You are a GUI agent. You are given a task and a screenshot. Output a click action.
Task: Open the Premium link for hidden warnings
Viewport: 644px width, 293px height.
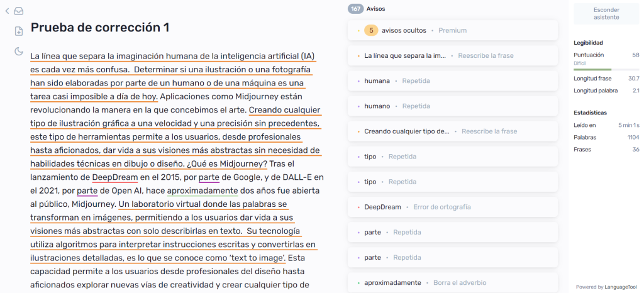452,30
